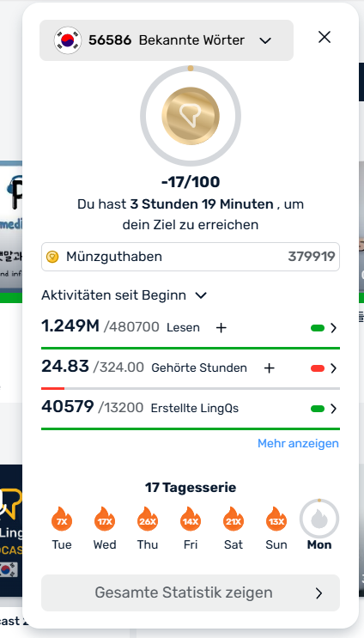Click the gold coin goal icon
Viewport: 364px width, 638px height.
(191, 116)
